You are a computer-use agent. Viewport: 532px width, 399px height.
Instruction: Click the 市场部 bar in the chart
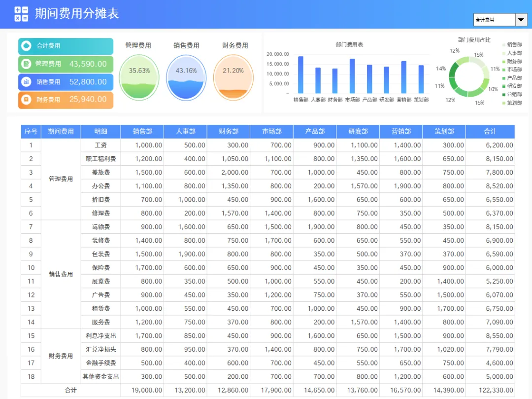tap(352, 76)
